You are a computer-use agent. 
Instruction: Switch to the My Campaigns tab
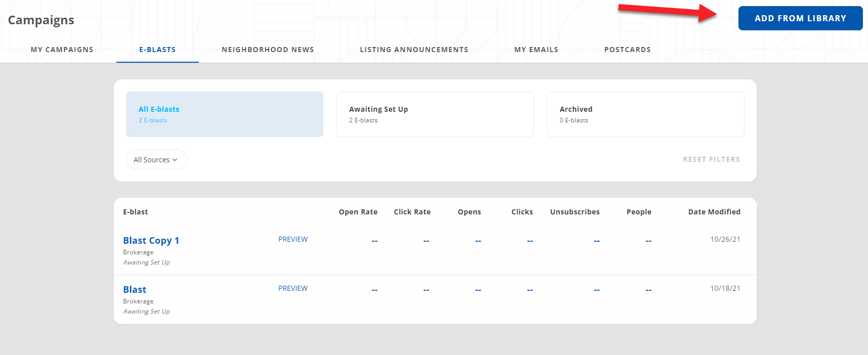coord(62,50)
